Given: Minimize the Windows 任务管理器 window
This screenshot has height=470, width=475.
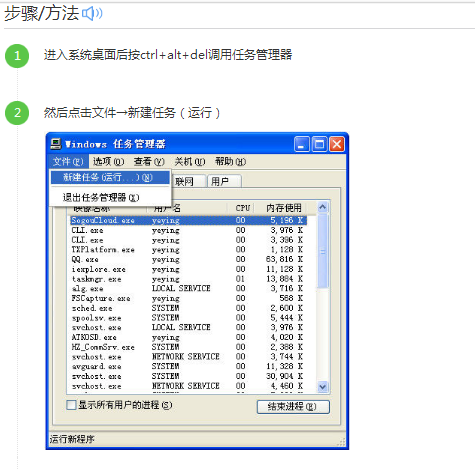Looking at the screenshot, I should pos(302,144).
